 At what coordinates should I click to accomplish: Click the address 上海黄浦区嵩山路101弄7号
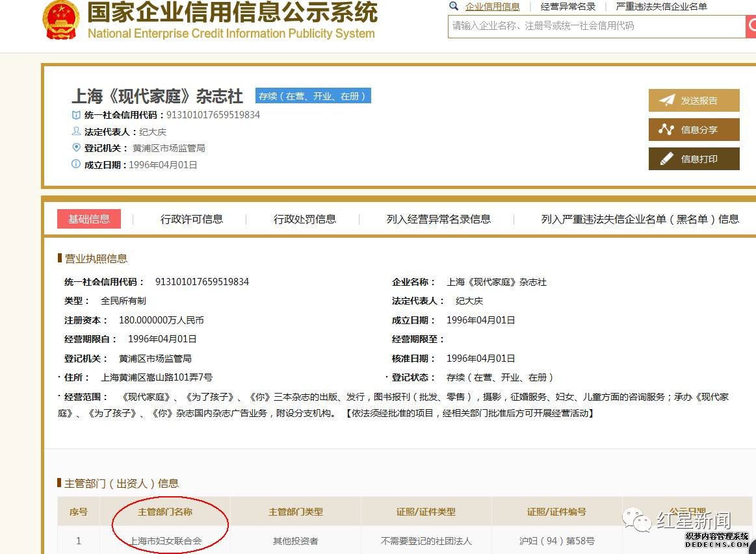point(157,377)
